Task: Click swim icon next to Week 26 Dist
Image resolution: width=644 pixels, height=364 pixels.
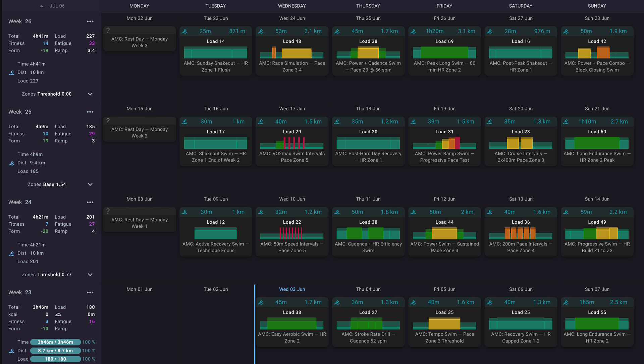Action: (12, 73)
